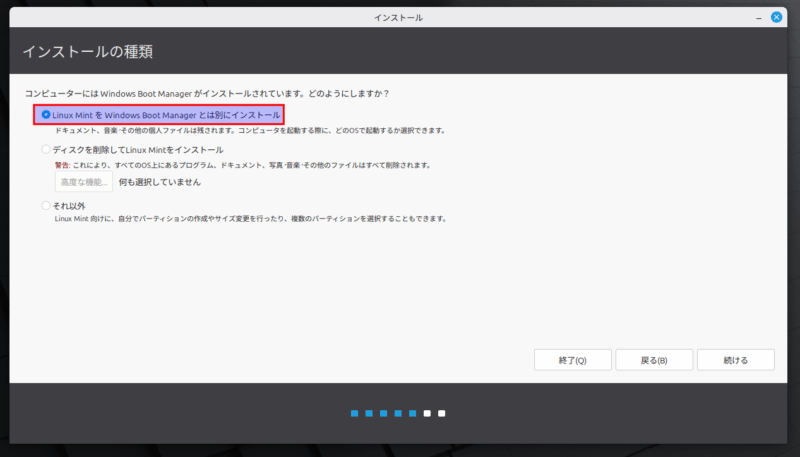The image size is (800, 457).
Task: Click the Windows Boot Manager question text
Action: tap(207, 93)
